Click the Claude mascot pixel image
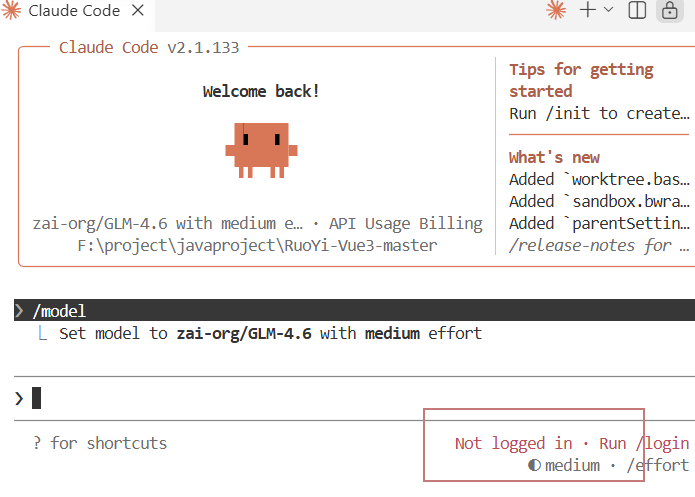Screen dimensions: 695x497 pyautogui.click(x=262, y=151)
